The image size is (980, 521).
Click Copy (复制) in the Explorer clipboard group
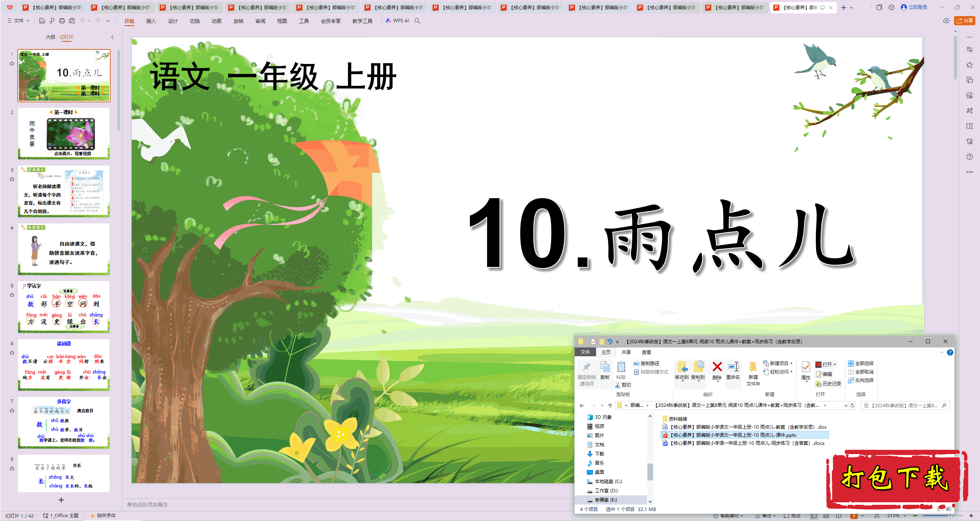coord(605,370)
